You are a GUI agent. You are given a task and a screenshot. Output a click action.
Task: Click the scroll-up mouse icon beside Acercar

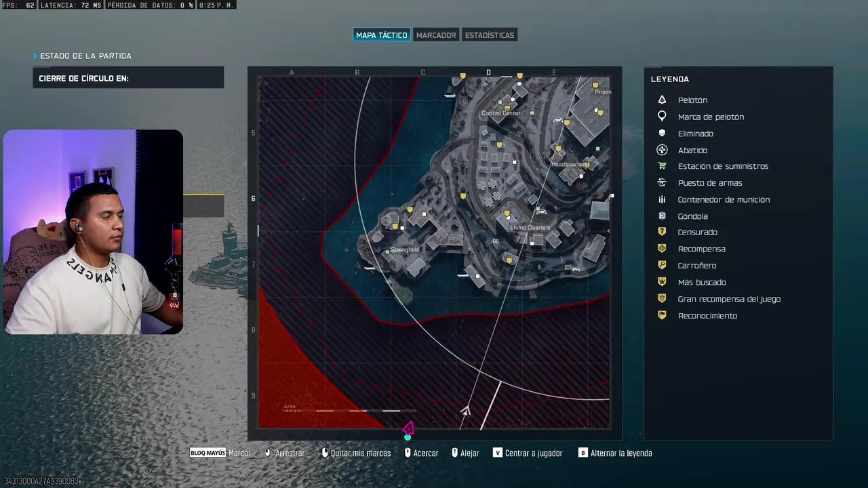coord(408,453)
